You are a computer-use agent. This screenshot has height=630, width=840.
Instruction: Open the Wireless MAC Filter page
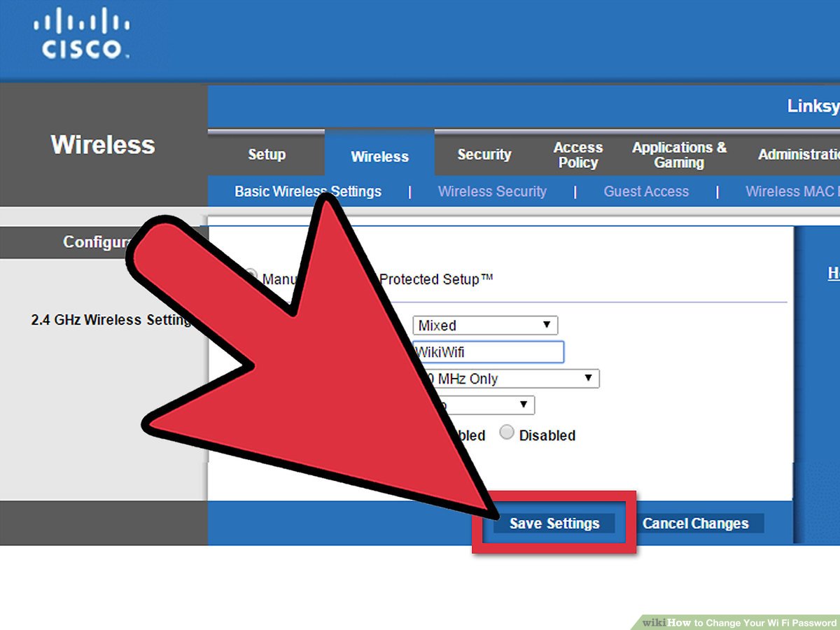tap(792, 191)
